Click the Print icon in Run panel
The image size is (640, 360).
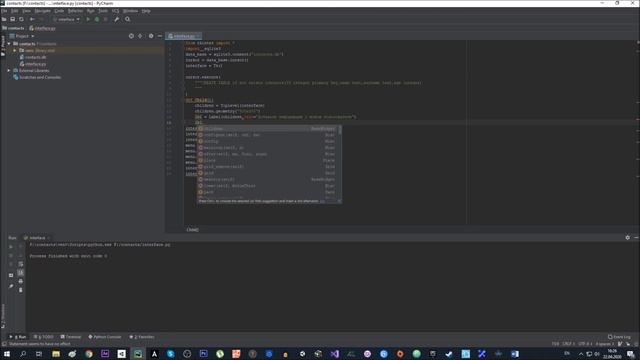[21, 281]
